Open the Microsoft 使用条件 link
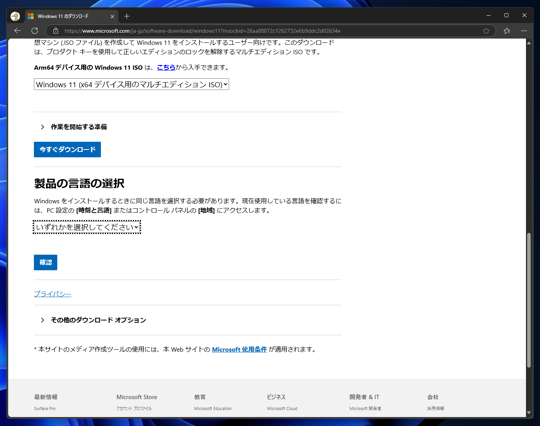 [x=239, y=350]
